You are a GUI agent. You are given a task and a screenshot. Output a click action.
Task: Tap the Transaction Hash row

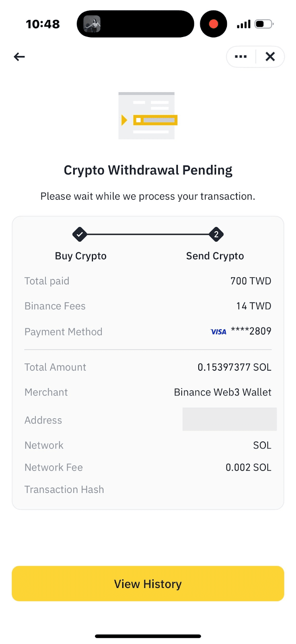[x=64, y=489]
